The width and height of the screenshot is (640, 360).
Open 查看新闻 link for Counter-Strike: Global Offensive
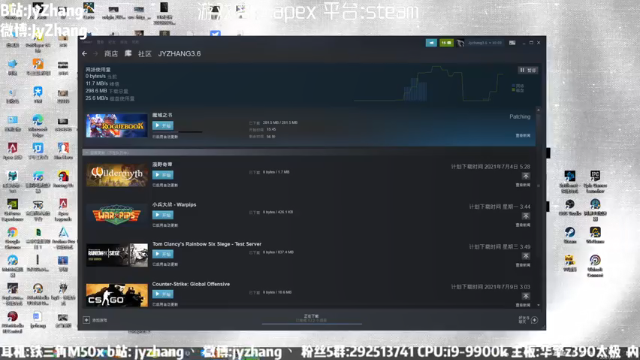point(523,305)
